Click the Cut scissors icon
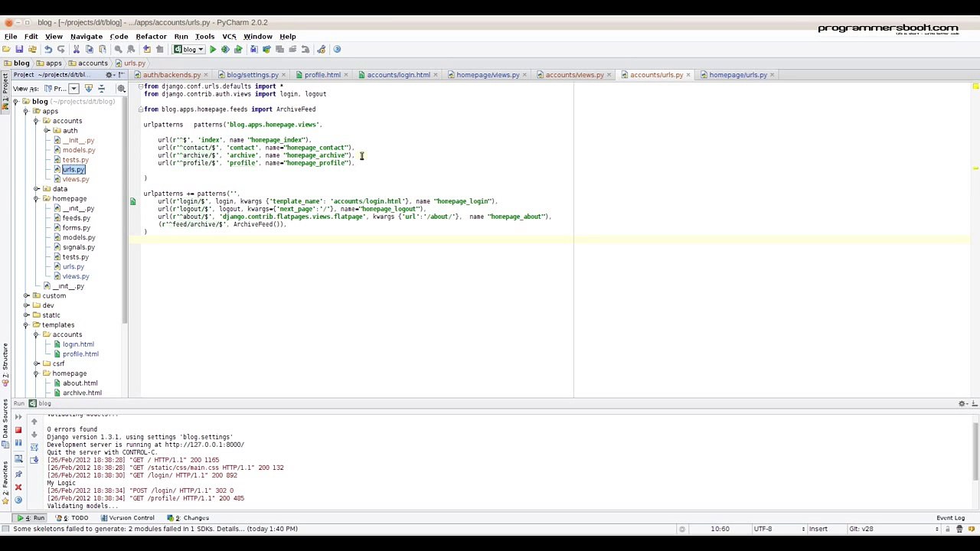 tap(76, 50)
